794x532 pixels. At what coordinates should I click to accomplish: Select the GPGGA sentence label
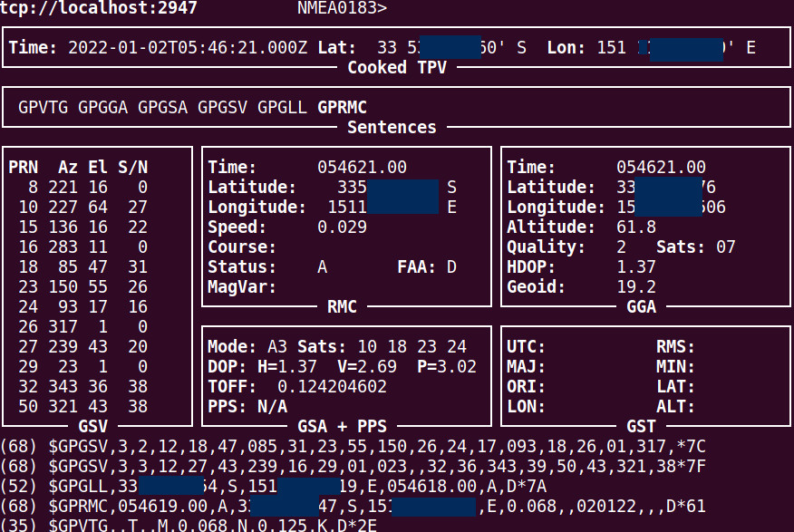point(103,108)
